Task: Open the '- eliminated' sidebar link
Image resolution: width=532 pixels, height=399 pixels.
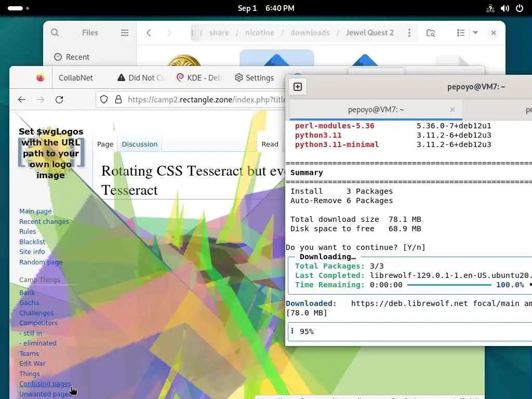Action: pyautogui.click(x=37, y=343)
